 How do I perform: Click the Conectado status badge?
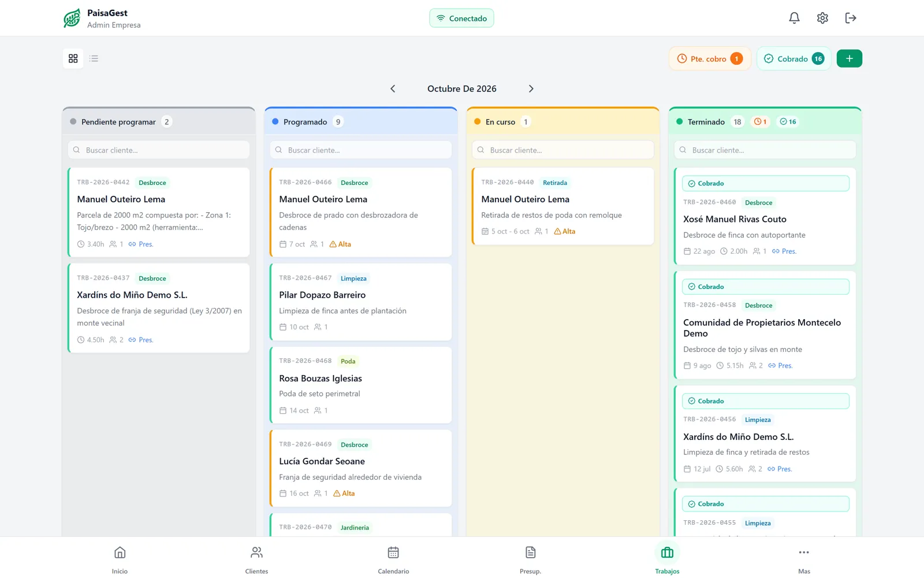(461, 18)
